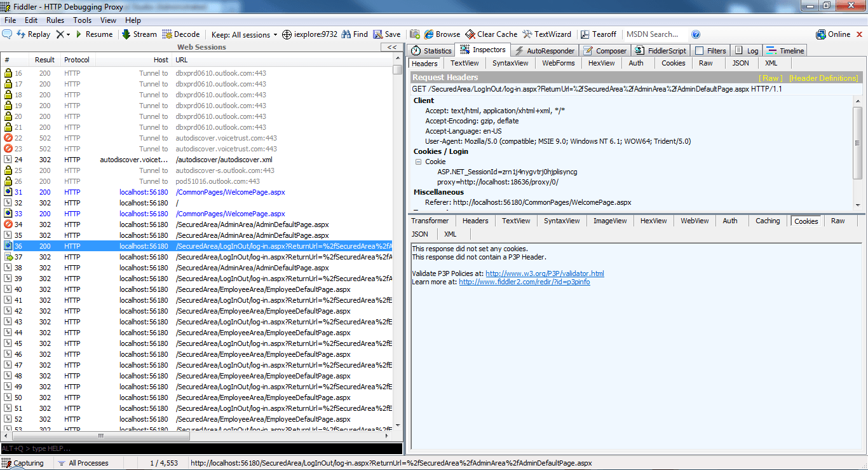
Task: Collapse the Cookie tree node
Action: [x=418, y=162]
